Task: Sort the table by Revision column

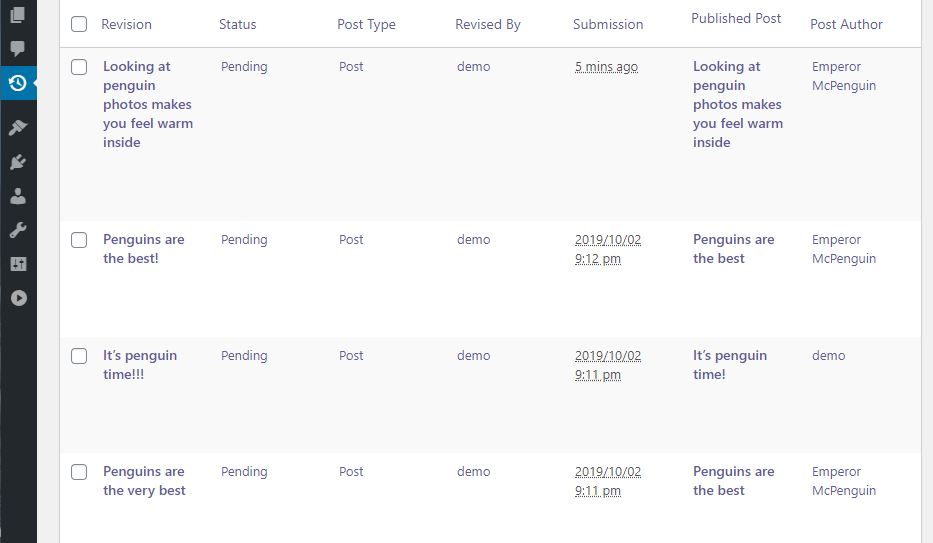Action: coord(126,24)
